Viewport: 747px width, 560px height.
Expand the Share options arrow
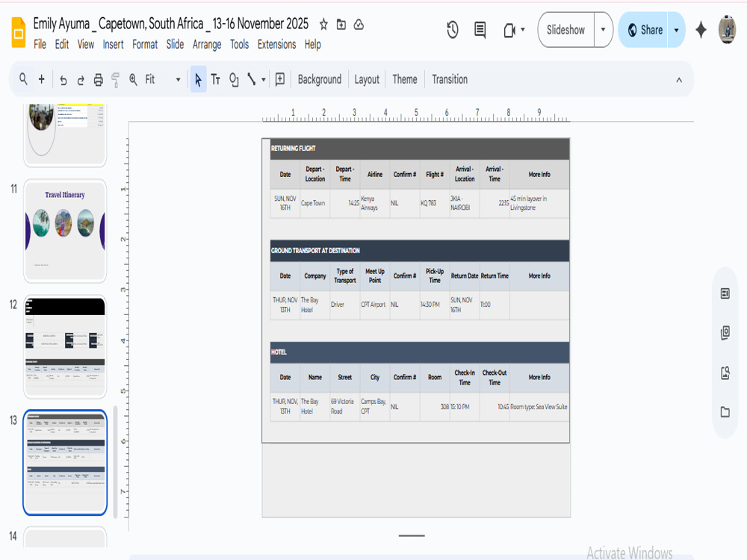pos(677,30)
